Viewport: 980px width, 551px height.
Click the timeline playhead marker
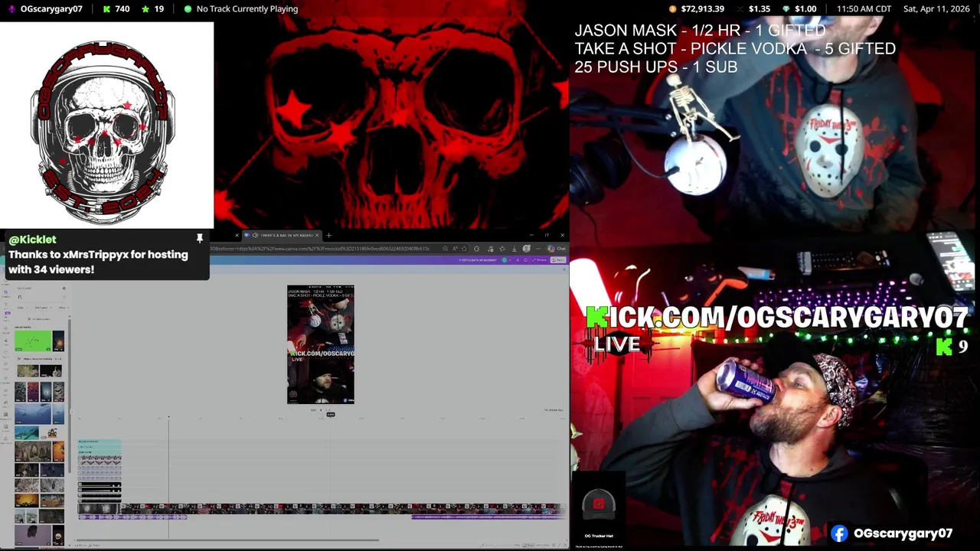tap(168, 419)
